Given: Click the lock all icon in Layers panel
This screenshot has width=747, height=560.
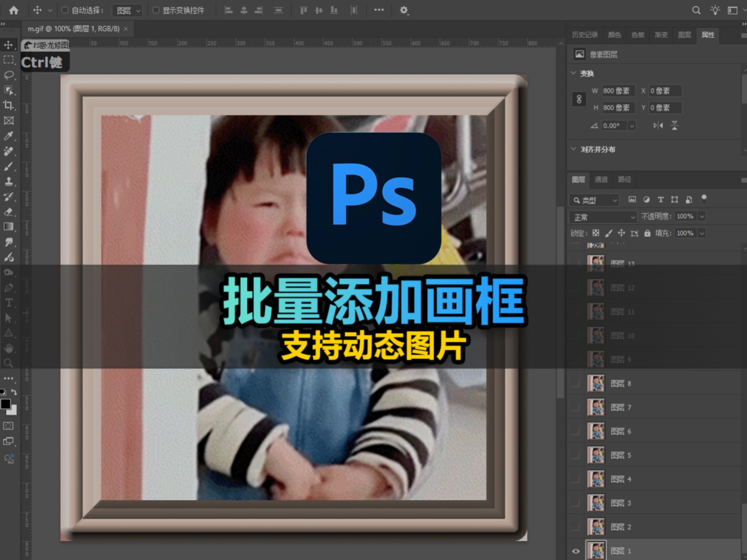Looking at the screenshot, I should 647,233.
